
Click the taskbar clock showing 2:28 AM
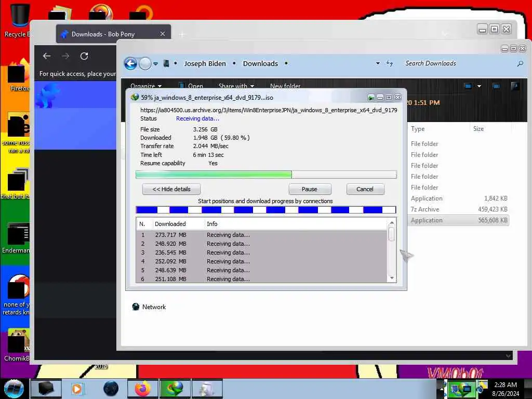506,389
